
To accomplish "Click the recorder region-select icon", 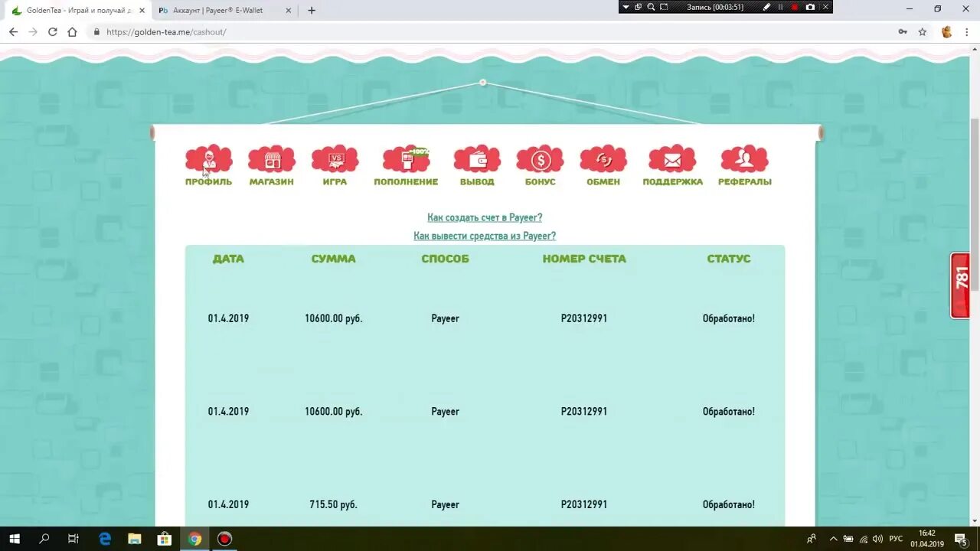I will (x=664, y=7).
